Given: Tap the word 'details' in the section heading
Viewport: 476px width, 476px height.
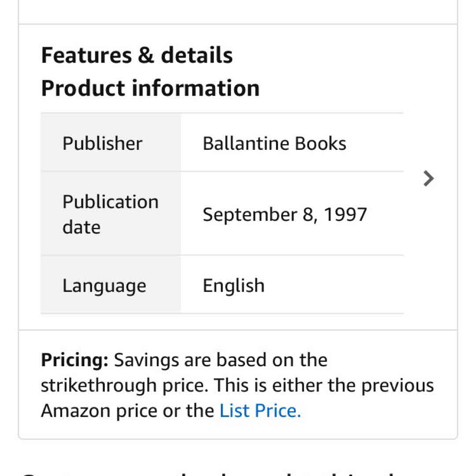Looking at the screenshot, I should [x=197, y=56].
